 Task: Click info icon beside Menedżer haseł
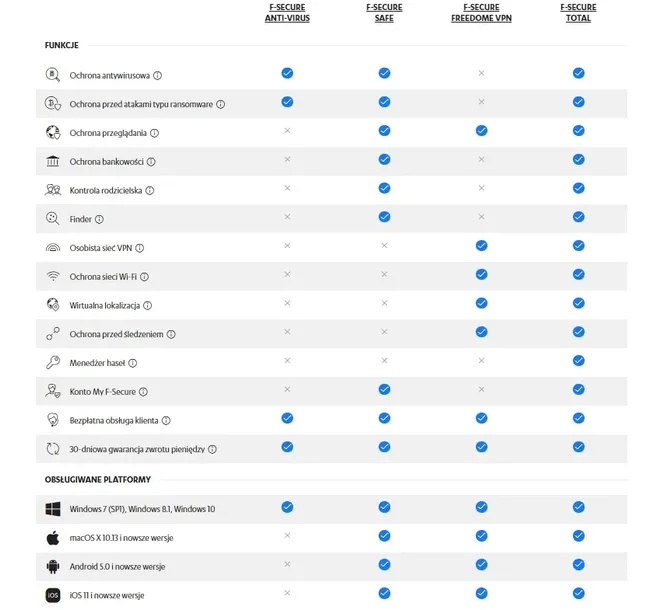point(132,363)
